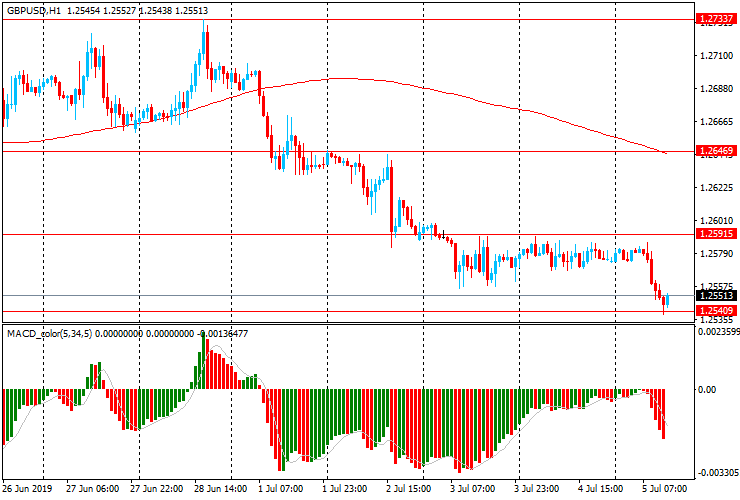Select the 1.27337 red price label
The height and width of the screenshot is (500, 740).
coord(716,19)
